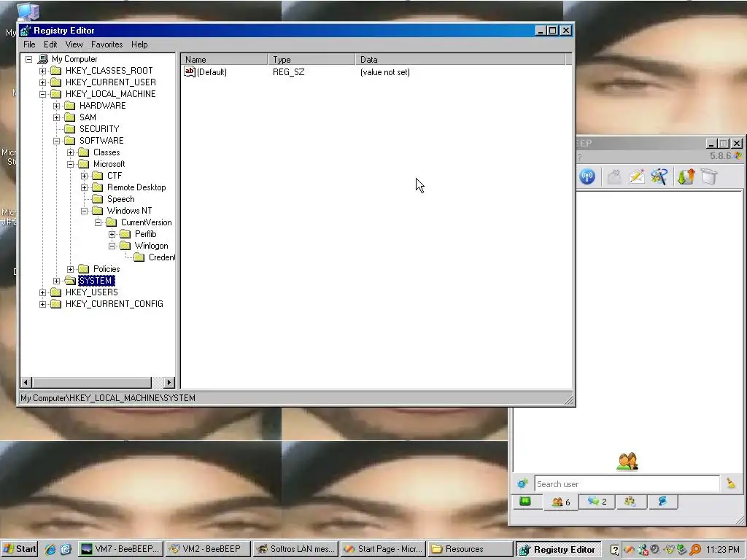Viewport: 747px width, 560px height.
Task: Click the broom icon to clear search
Action: [731, 483]
